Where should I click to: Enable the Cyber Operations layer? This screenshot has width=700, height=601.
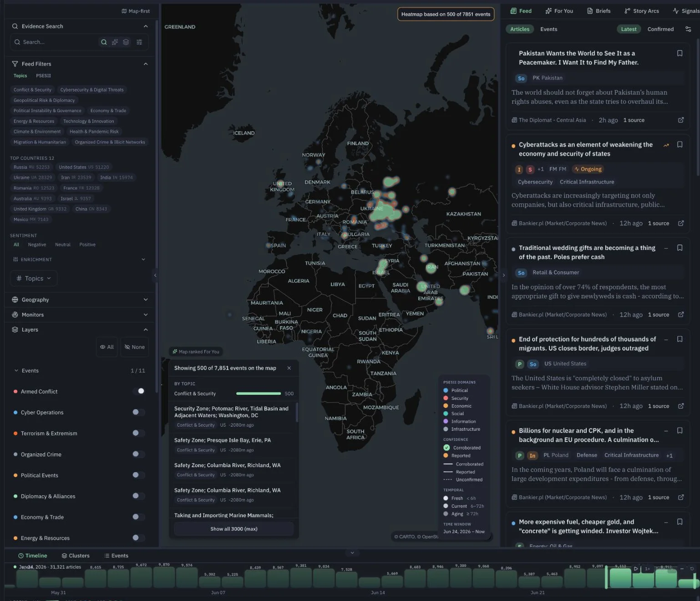[139, 412]
